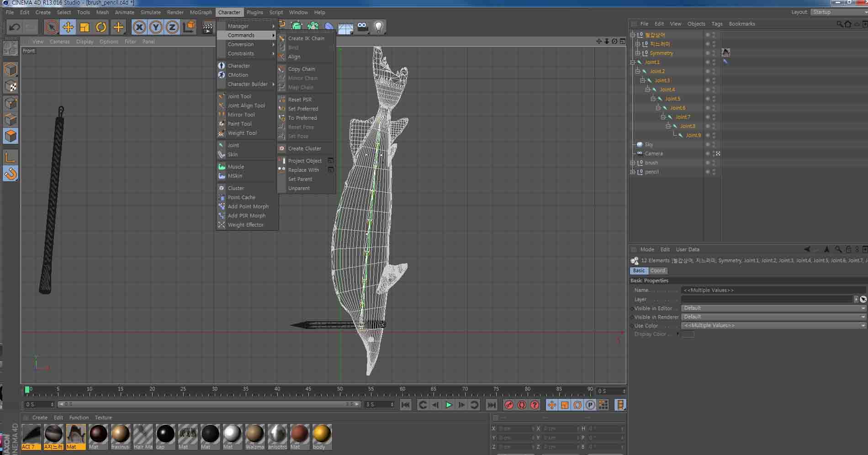This screenshot has height=455, width=868.
Task: Switch to Basic tab
Action: point(639,270)
